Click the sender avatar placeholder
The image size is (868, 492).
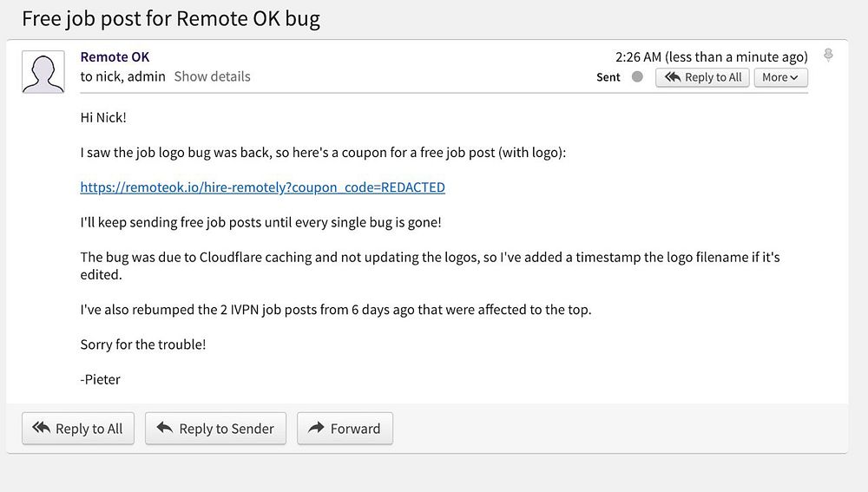(43, 71)
